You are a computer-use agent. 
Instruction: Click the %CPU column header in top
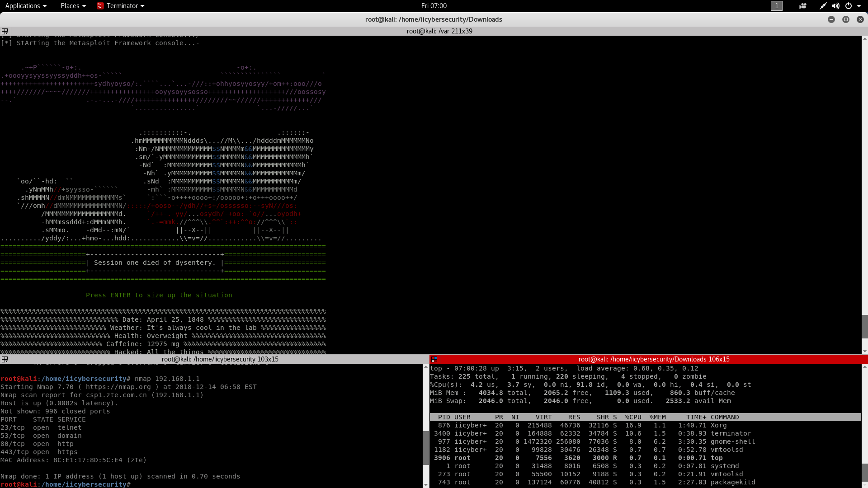pos(633,417)
